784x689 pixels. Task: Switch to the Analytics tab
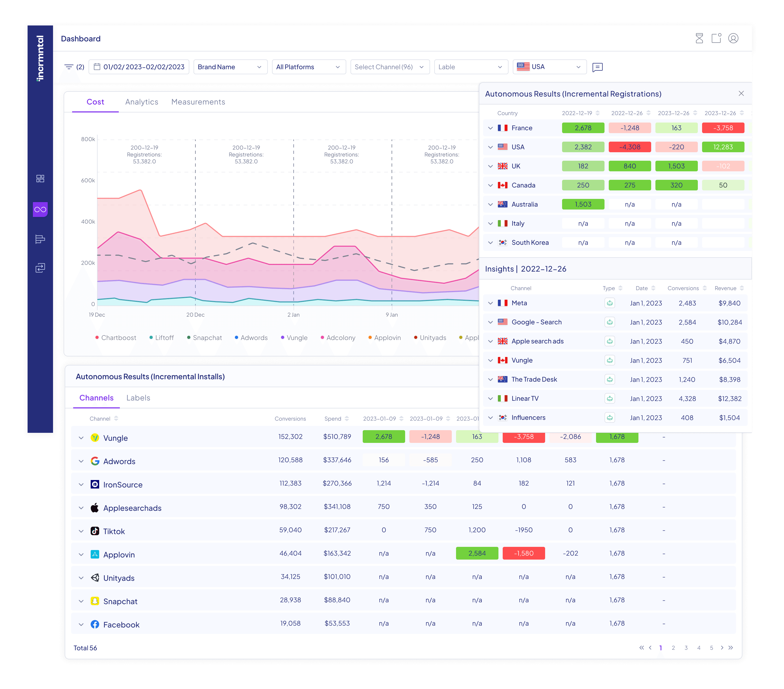142,102
